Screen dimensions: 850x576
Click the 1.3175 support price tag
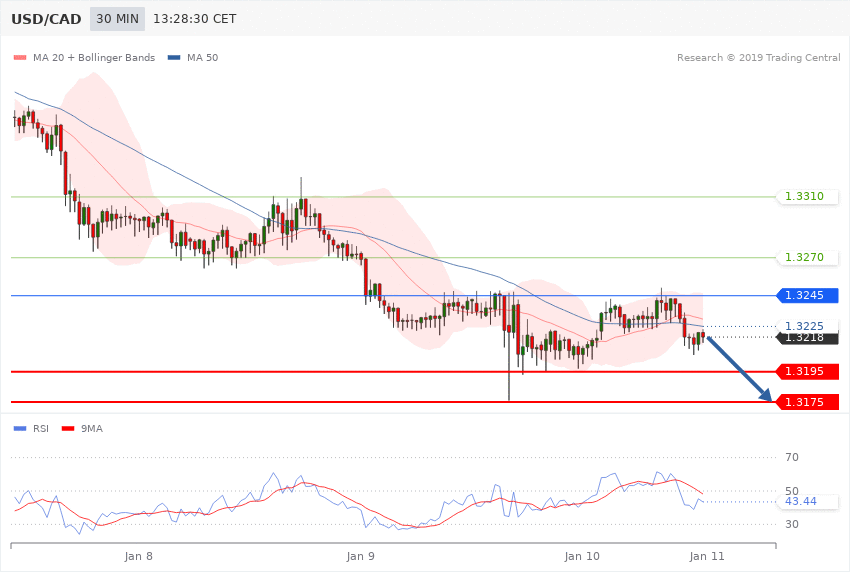807,402
